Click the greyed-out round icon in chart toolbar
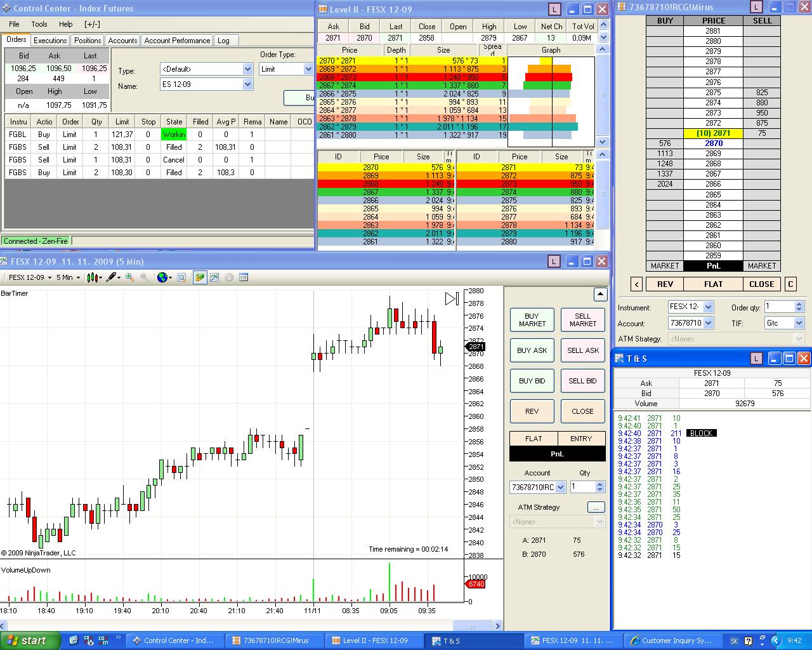 pos(229,277)
